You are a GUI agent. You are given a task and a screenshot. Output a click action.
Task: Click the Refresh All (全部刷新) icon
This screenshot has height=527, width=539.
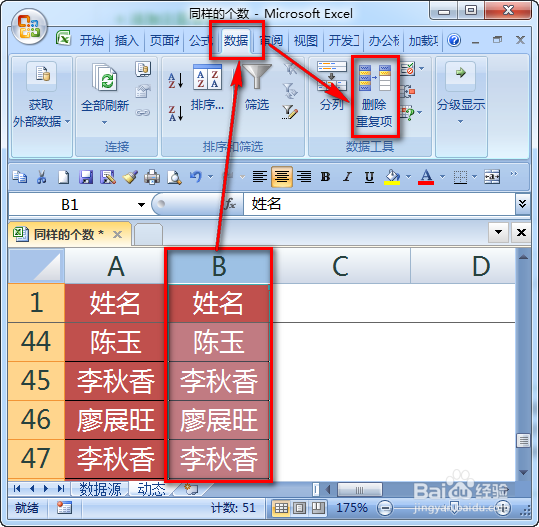(104, 77)
